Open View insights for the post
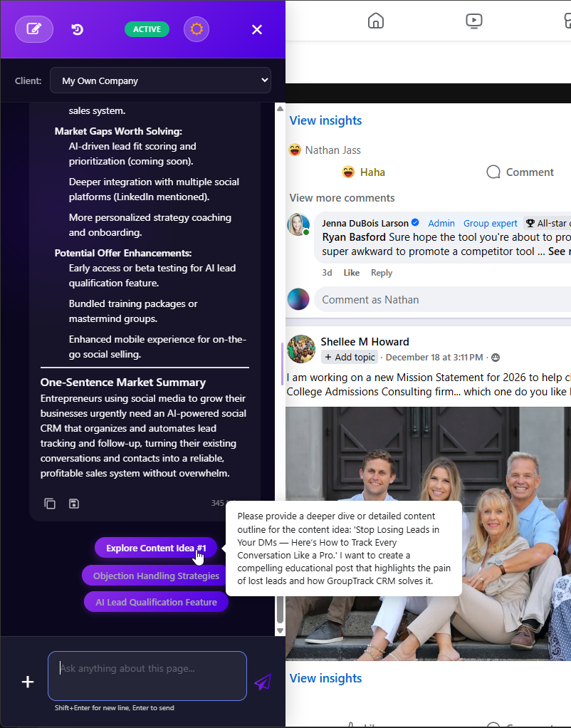 point(325,120)
